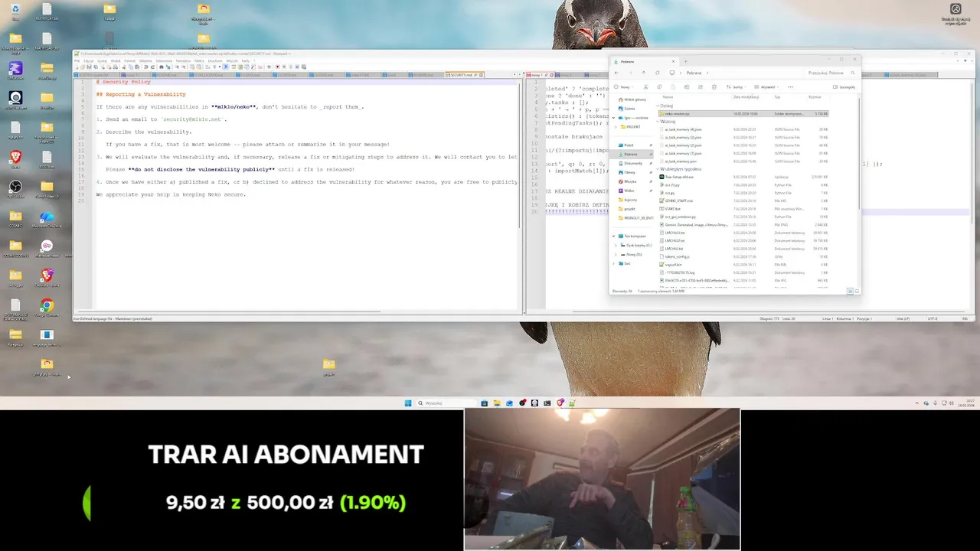Collapse W ubiegłym tygodniu group
980x551 pixels.
click(x=658, y=169)
